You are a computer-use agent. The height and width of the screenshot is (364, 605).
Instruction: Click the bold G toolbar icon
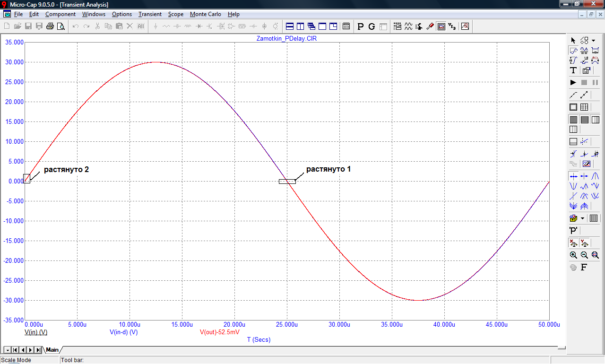click(372, 26)
